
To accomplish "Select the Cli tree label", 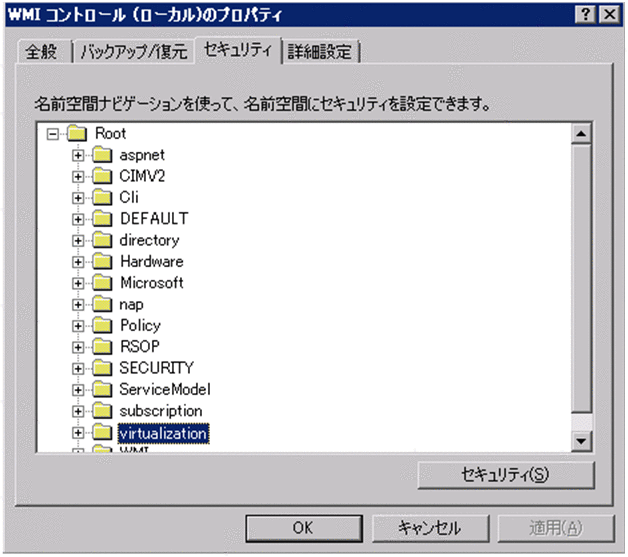I will 129,197.
